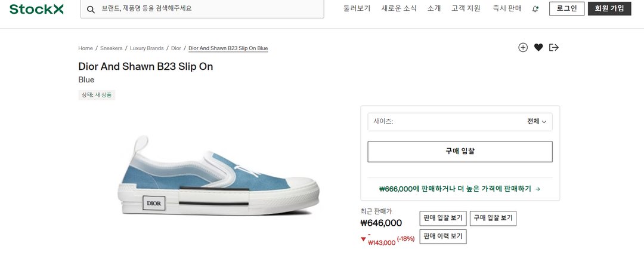Viewport: 644px width, 258px height.
Task: Click 구매 입찰 보기 button
Action: pyautogui.click(x=493, y=219)
